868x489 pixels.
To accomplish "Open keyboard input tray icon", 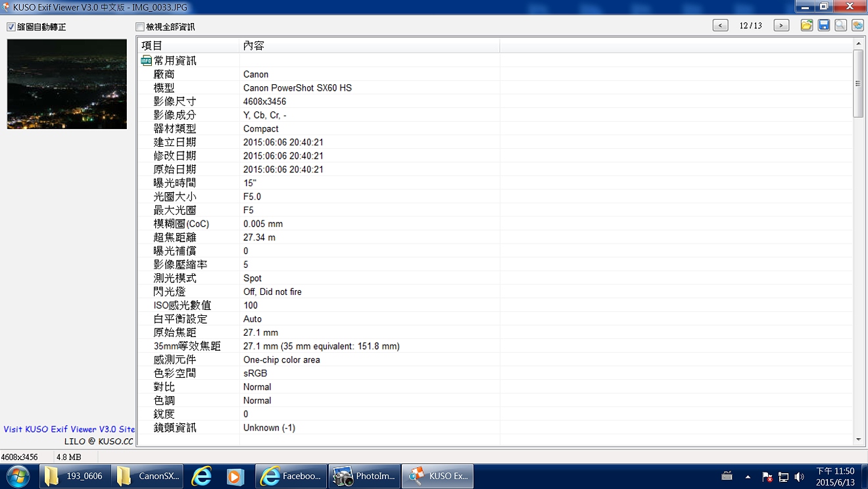I will click(727, 476).
